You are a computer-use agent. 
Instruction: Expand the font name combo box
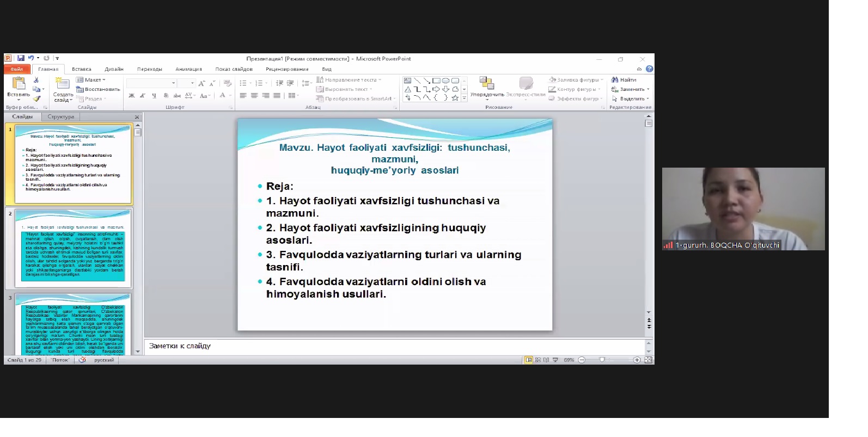coord(174,83)
